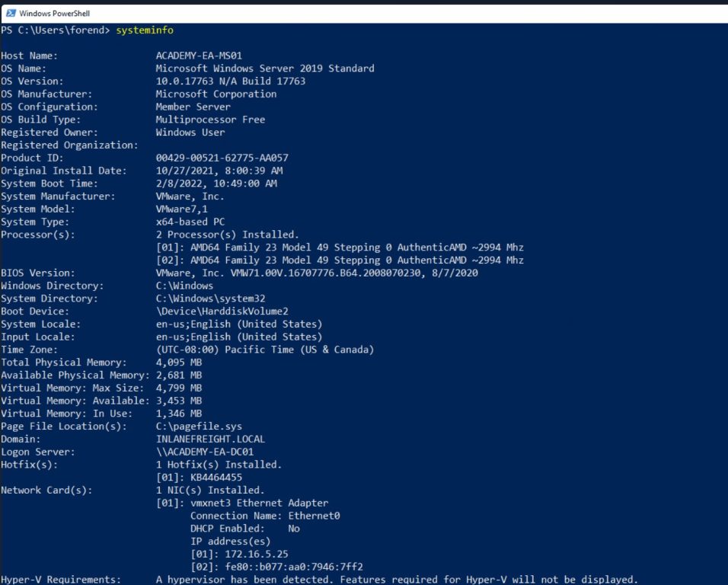The width and height of the screenshot is (728, 585).
Task: Click the PowerShell icon in title bar
Action: 11,13
